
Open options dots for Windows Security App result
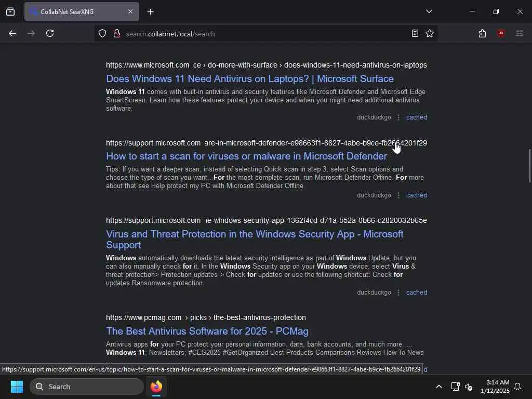tap(398, 292)
